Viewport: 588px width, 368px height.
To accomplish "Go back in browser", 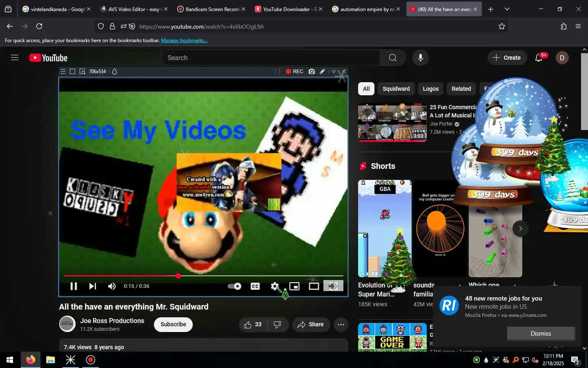I will 10,26.
